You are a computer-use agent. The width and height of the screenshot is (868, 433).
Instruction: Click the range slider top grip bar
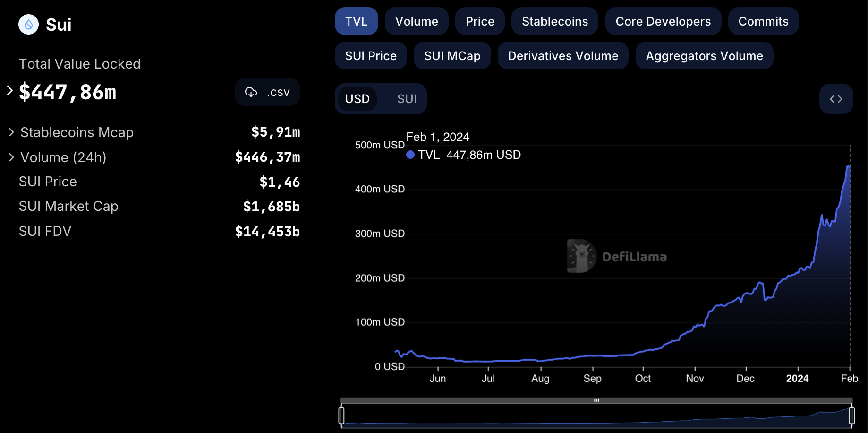tap(596, 400)
